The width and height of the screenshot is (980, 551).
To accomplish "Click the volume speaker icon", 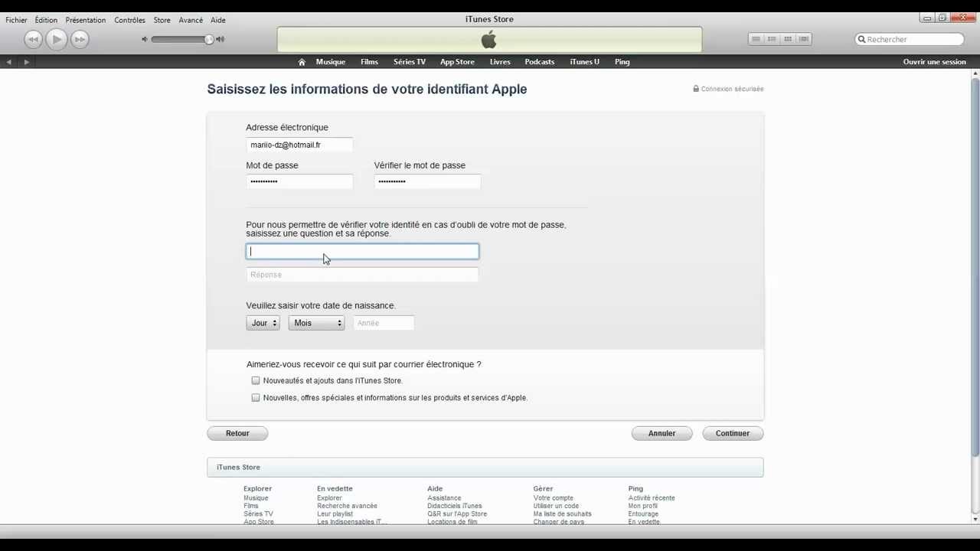I will tap(144, 39).
